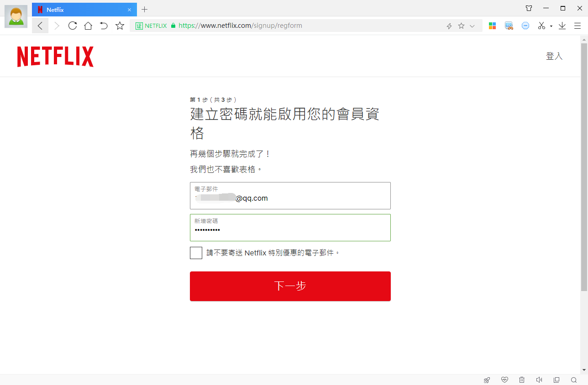588x385 pixels.
Task: Go back with the back arrow
Action: click(x=40, y=26)
